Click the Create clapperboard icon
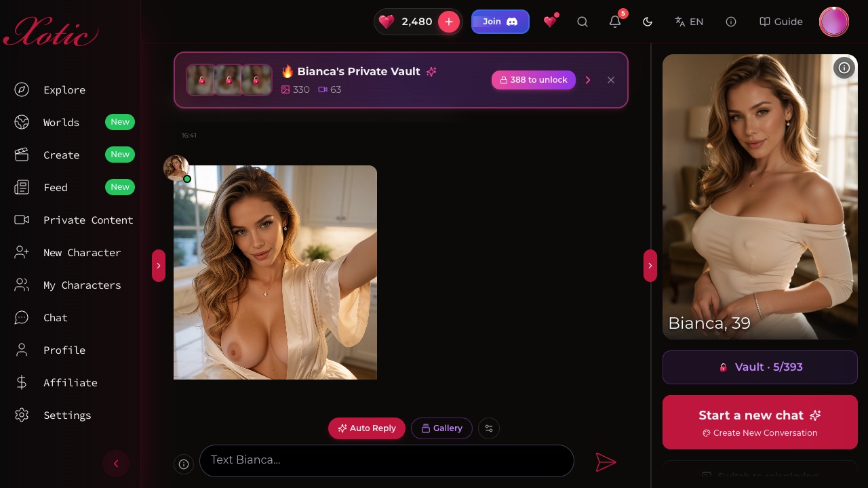 [x=22, y=155]
